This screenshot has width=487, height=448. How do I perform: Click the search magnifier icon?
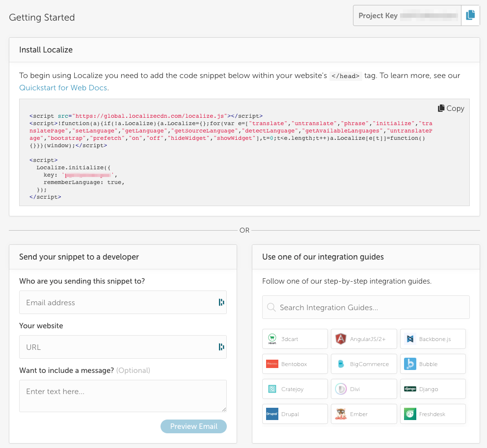click(x=271, y=307)
